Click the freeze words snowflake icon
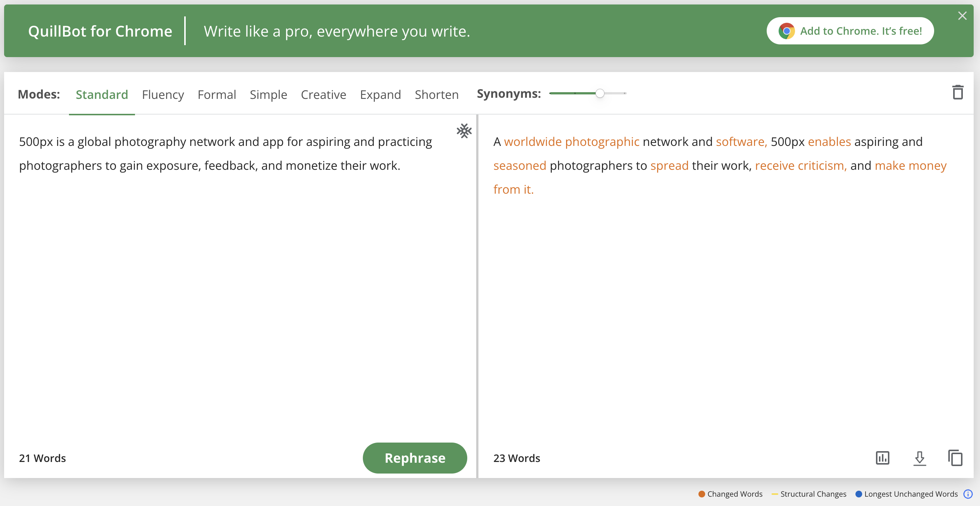Screen dimensions: 980x506 click(464, 131)
